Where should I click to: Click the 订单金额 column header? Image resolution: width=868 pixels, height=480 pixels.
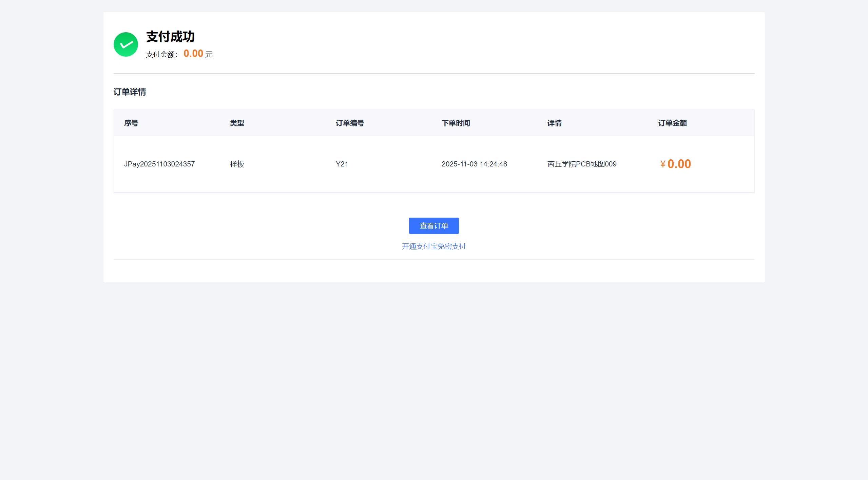tap(672, 123)
